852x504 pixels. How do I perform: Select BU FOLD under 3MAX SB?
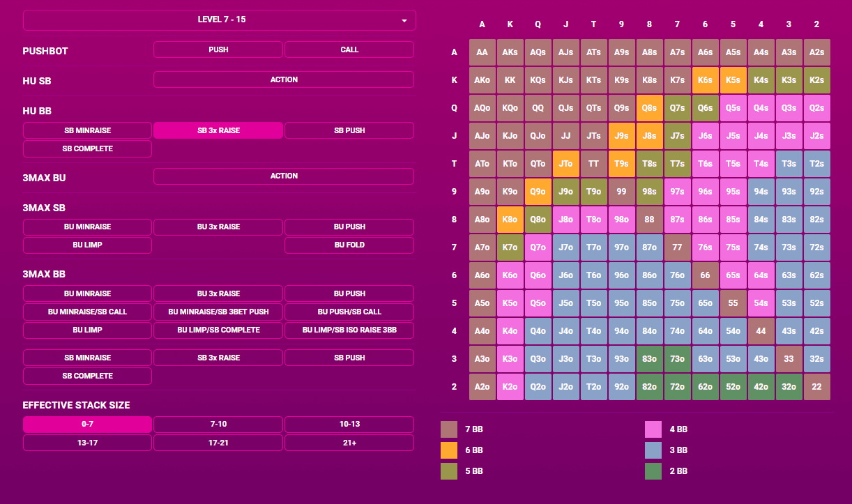click(349, 245)
